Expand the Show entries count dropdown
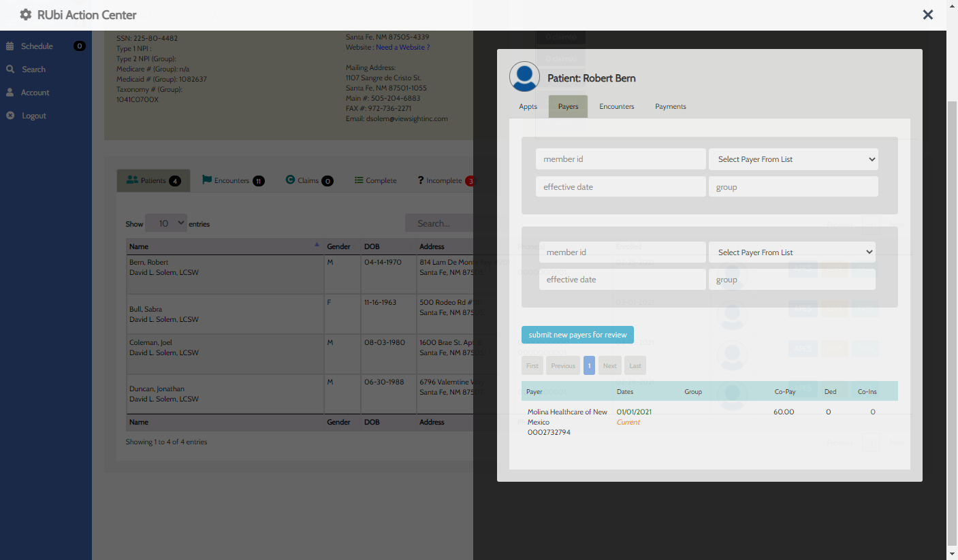 [x=166, y=223]
